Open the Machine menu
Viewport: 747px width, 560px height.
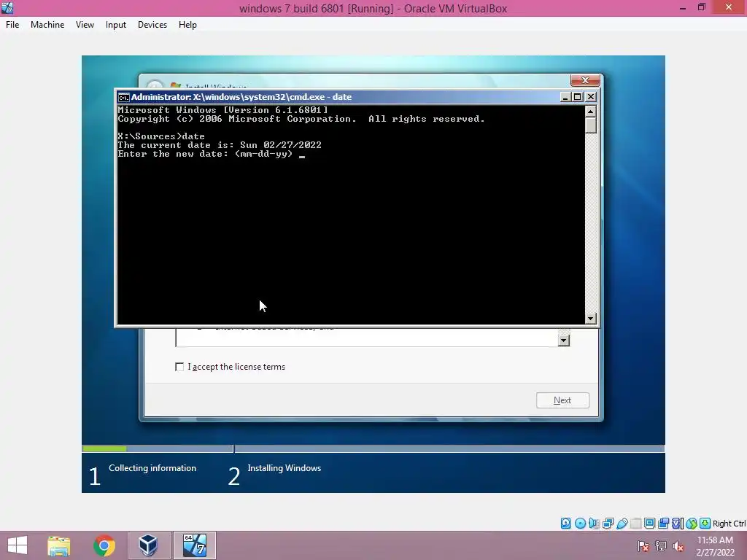click(47, 25)
